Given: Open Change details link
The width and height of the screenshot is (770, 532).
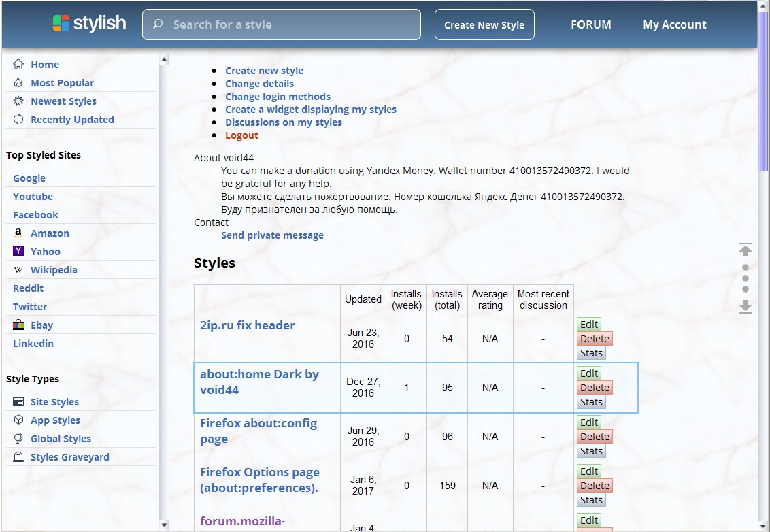Looking at the screenshot, I should (x=259, y=84).
